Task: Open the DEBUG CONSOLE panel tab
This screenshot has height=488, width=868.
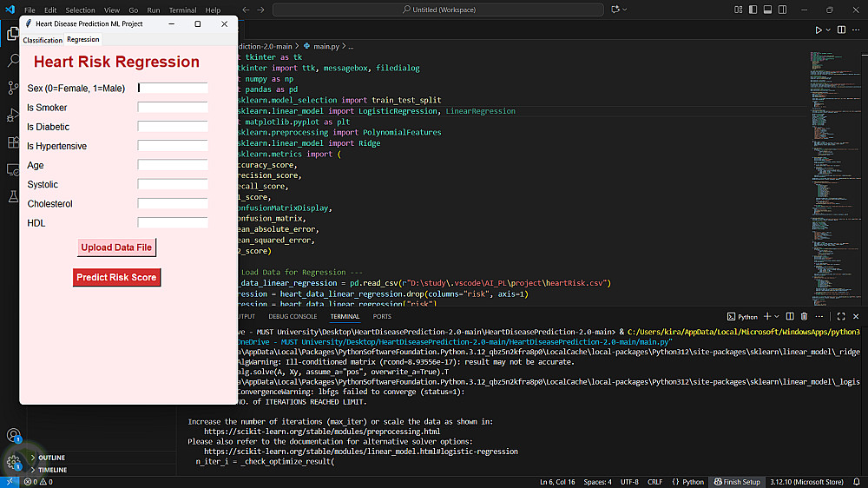Action: tap(293, 317)
